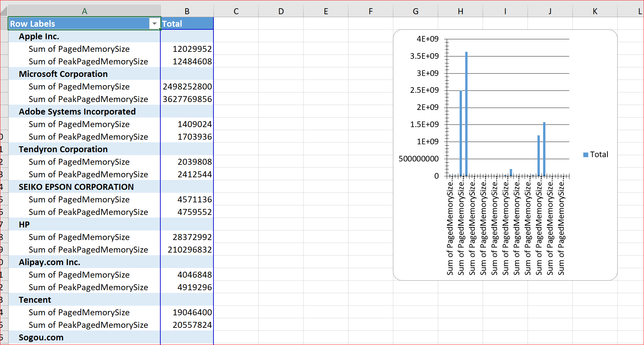
Task: Click the Adobe Systems Incorporated row label
Action: (77, 112)
